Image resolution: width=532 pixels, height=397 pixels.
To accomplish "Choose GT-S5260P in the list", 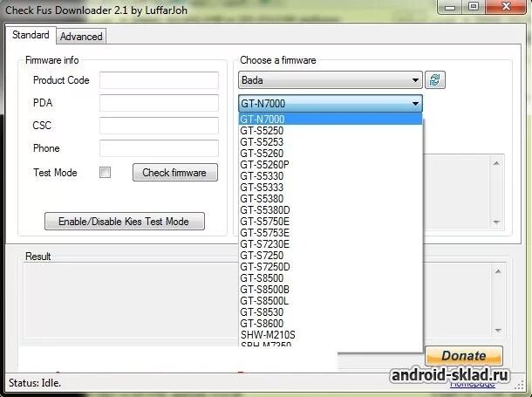I will pos(331,165).
